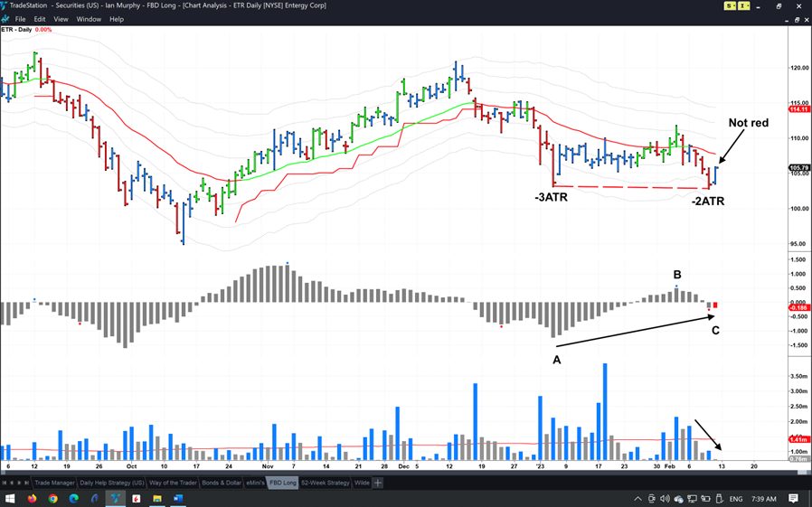This screenshot has width=812, height=507.
Task: Open Microsoft Word from the taskbar
Action: (x=178, y=499)
